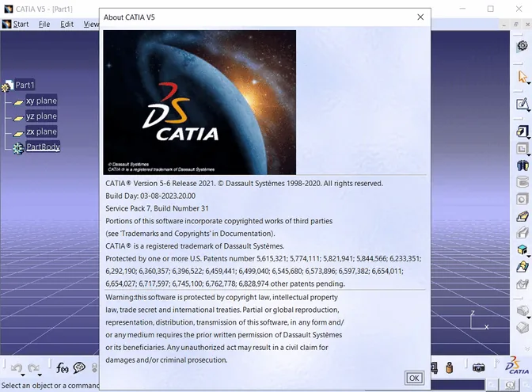Close the About CATIA V5 dialog
532x392 pixels.
coord(420,17)
